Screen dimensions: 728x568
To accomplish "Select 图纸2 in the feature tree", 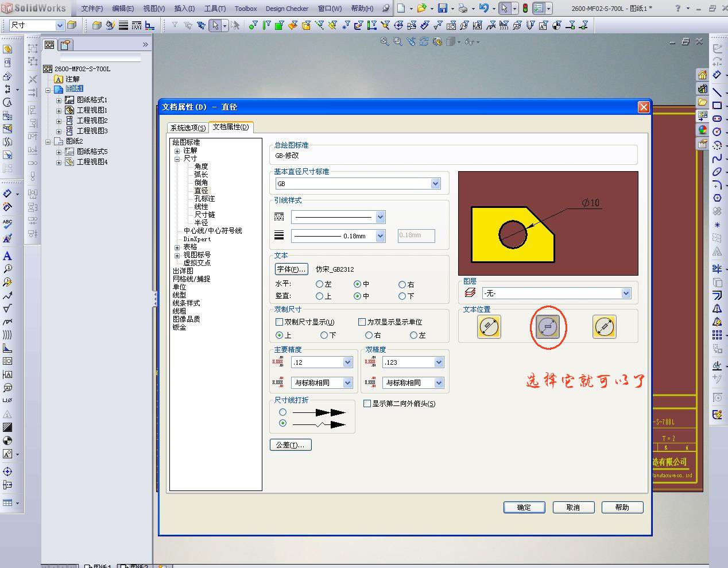I will pos(75,141).
